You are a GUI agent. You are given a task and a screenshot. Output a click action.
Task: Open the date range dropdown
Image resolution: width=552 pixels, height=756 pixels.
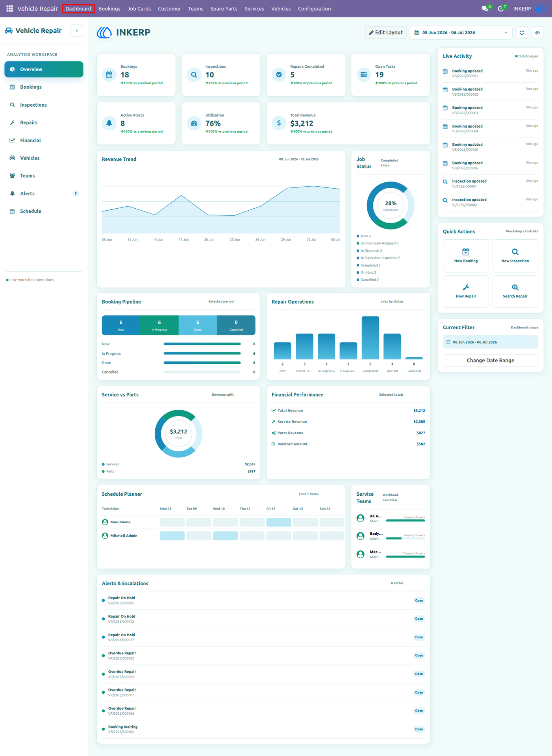pos(461,33)
